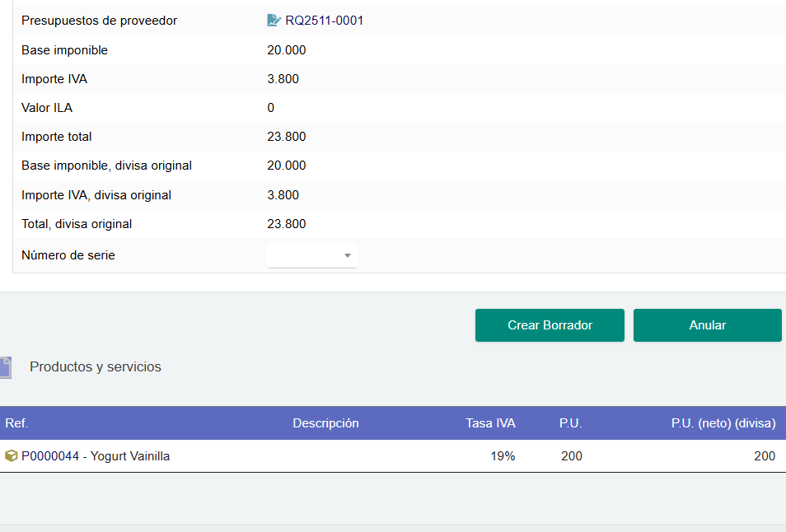
Task: Click the P.U. (neto) (divisa) column header
Action: (723, 423)
